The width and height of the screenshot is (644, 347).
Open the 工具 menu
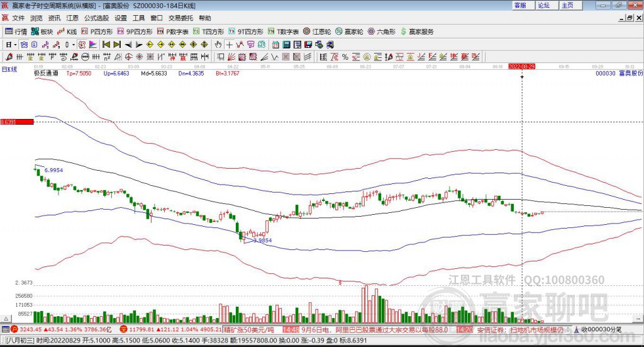(138, 18)
